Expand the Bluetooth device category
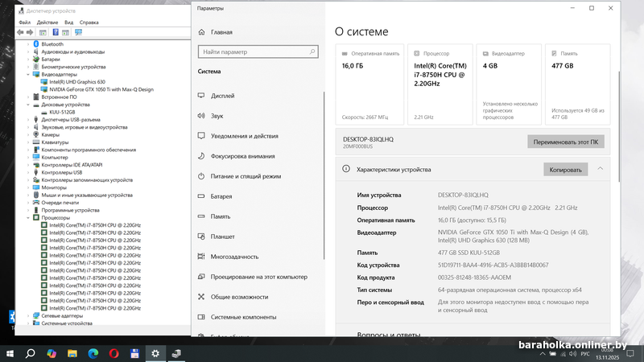 click(28, 44)
